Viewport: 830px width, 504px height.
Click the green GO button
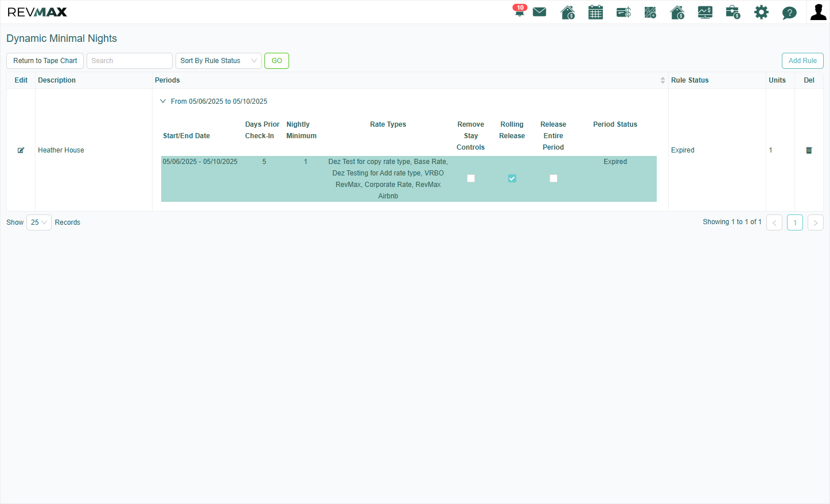tap(276, 61)
